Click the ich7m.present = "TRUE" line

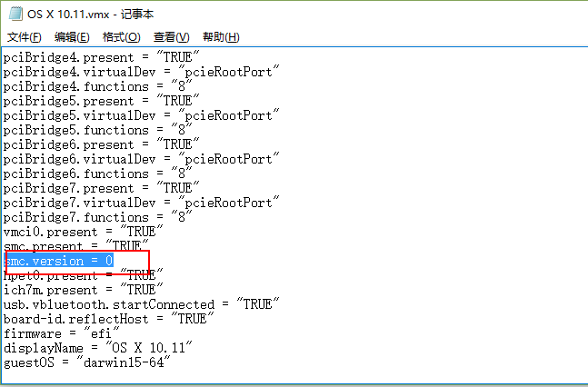(84, 290)
